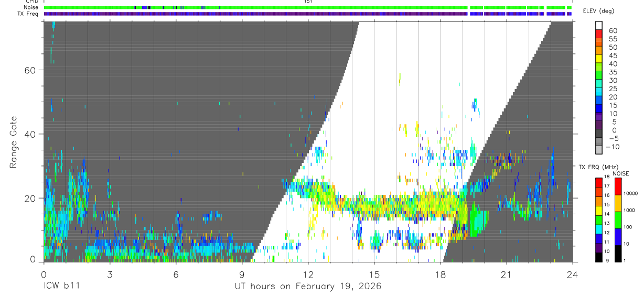Screen dimensions: 644x297
Task: Click the "151" CPID value
Action: [x=308, y=2]
